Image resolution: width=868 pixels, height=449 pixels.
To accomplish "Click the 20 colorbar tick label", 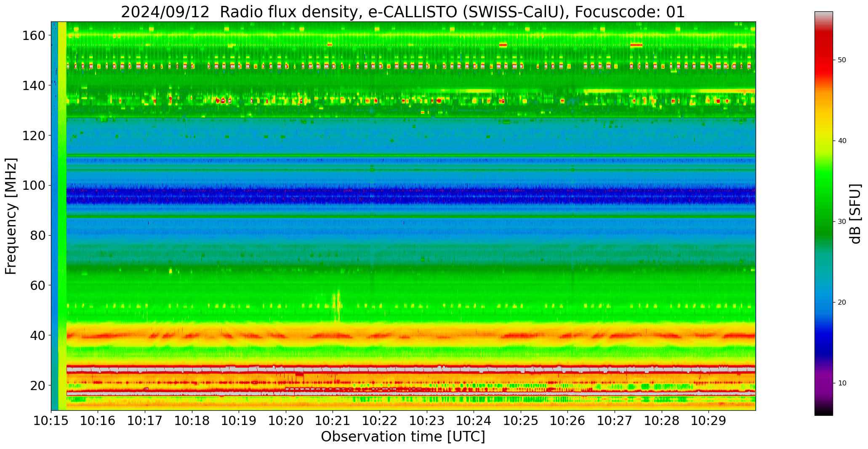I will click(x=842, y=303).
